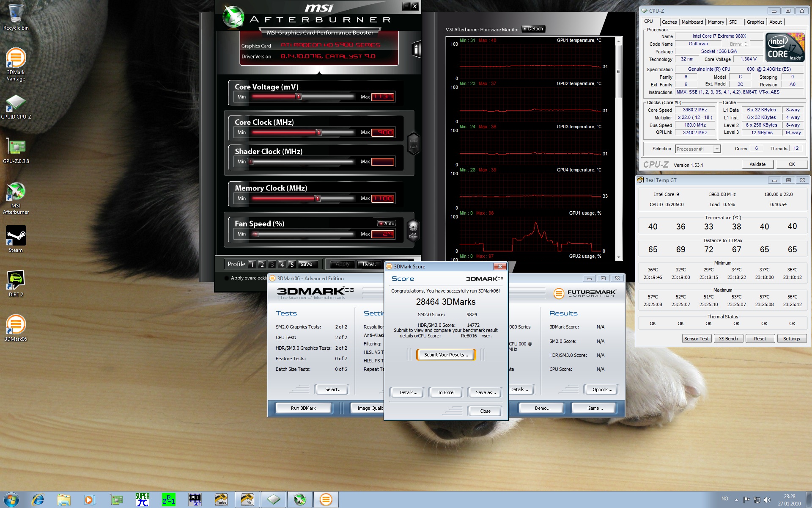Open the Steam desktop shortcut
The height and width of the screenshot is (508, 812).
(x=16, y=239)
